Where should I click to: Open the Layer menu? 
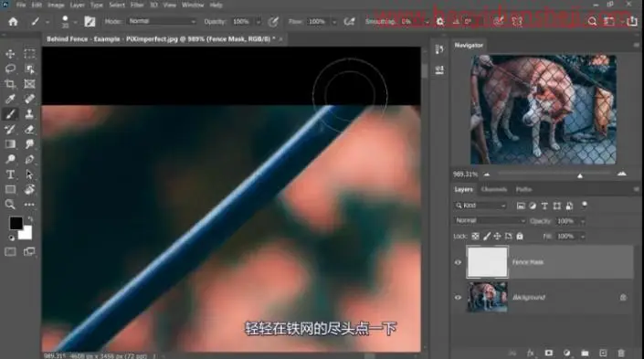(78, 5)
